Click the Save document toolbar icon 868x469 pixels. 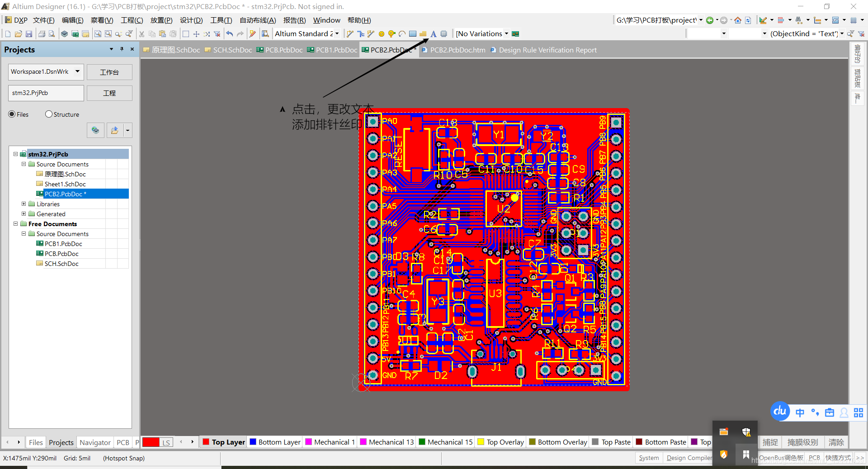pos(29,34)
